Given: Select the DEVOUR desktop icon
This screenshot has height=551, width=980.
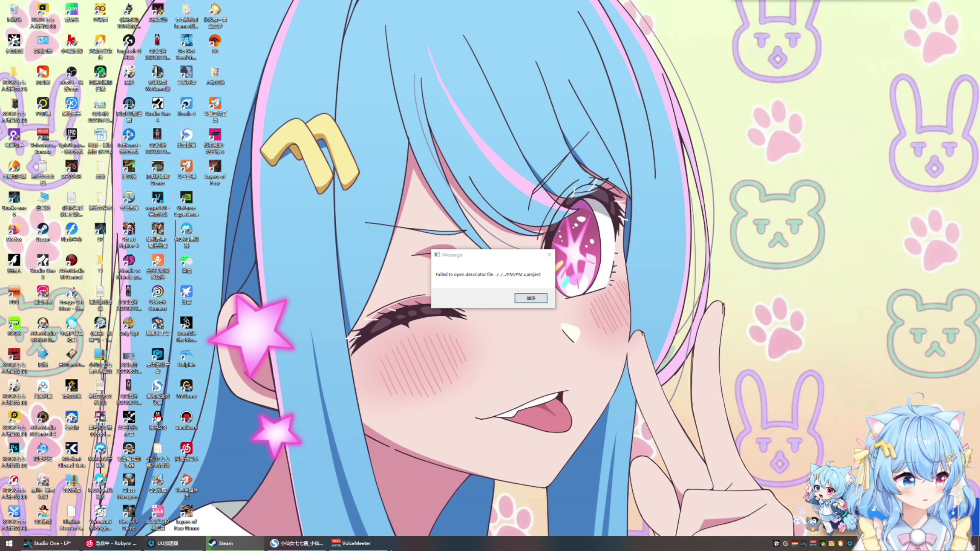Looking at the screenshot, I should pyautogui.click(x=72, y=170).
